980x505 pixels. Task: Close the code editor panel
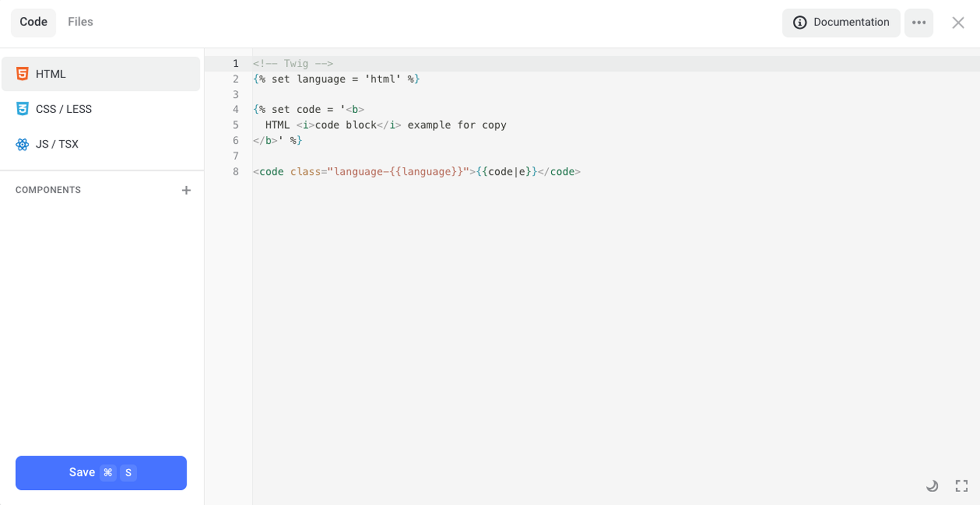point(958,22)
